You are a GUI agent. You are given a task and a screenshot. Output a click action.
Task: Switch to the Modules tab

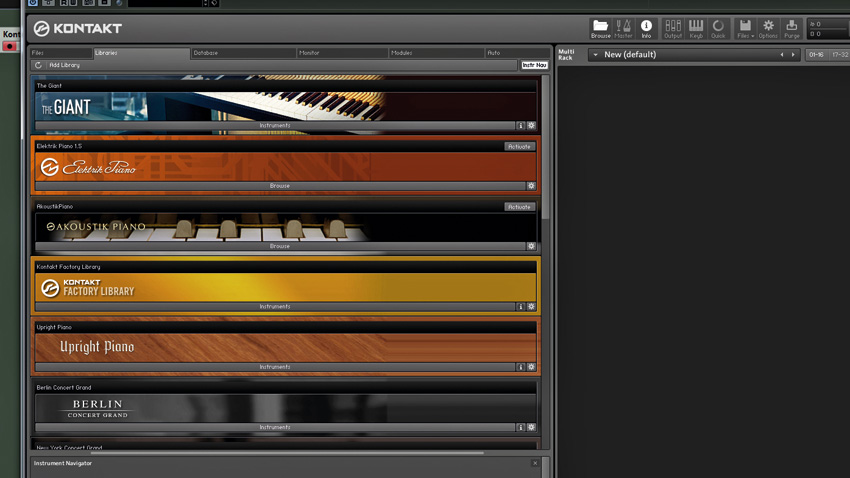point(436,53)
